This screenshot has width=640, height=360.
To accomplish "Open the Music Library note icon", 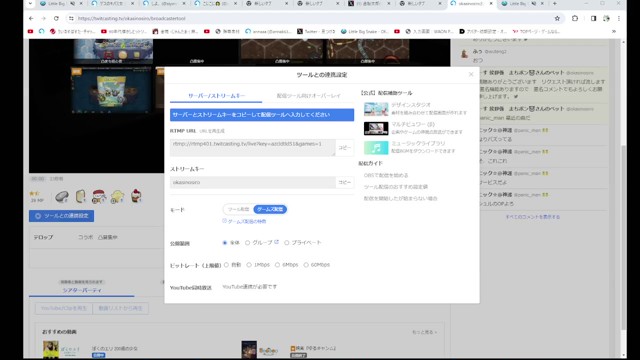I will 376,148.
